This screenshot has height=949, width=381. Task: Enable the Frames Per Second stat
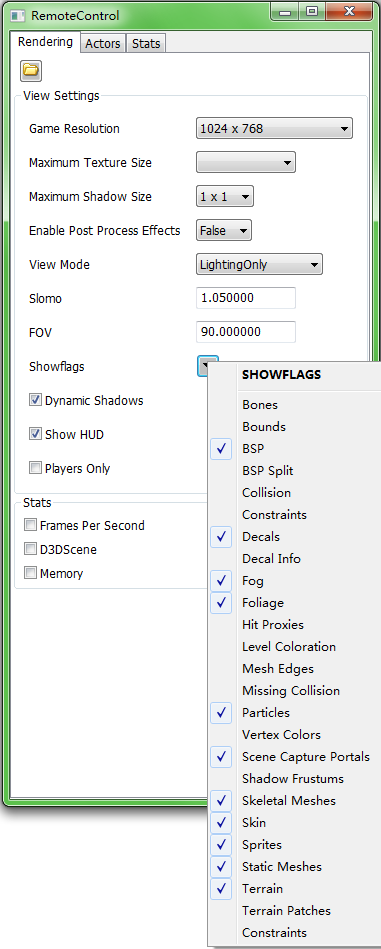[30, 525]
